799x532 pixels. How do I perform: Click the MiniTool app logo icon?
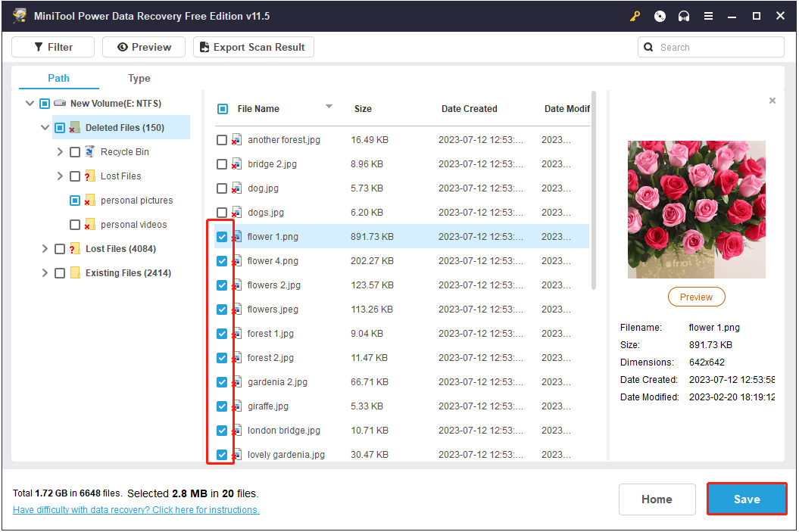20,15
